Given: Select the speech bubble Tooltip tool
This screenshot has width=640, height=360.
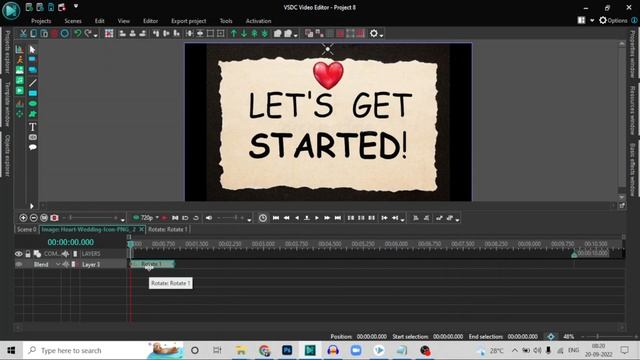Looking at the screenshot, I should 33,147.
